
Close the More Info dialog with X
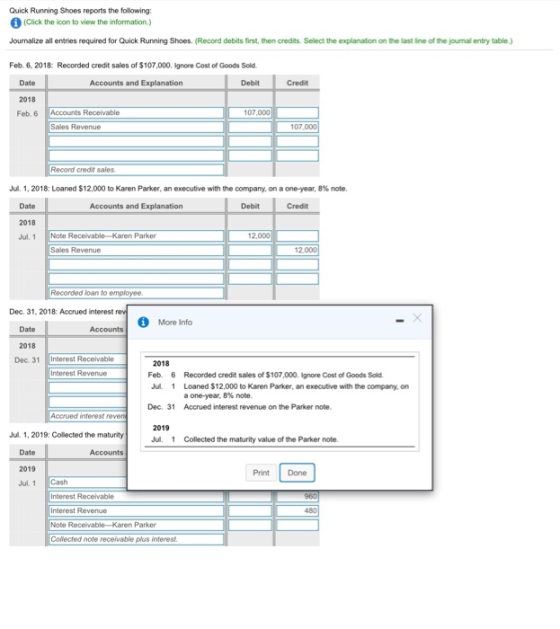point(417,318)
